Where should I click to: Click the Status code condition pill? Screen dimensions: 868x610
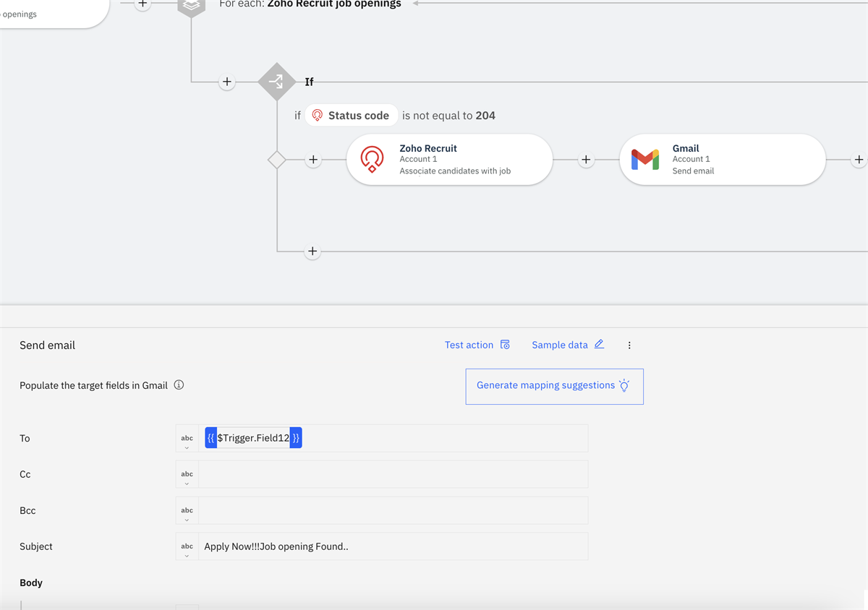point(352,116)
